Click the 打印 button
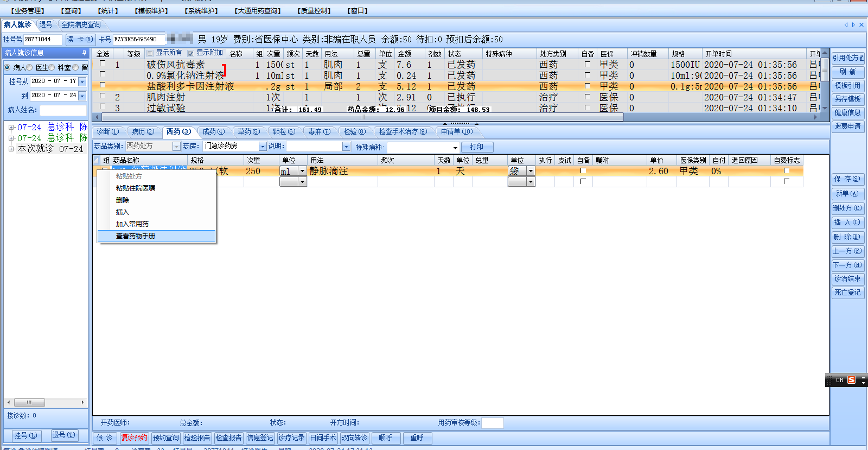This screenshot has height=450, width=868. pyautogui.click(x=477, y=147)
